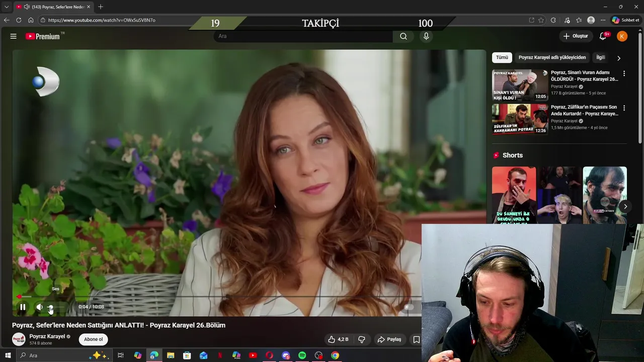Viewport: 644px width, 362px height.
Task: Start voice search with microphone icon
Action: pyautogui.click(x=426, y=36)
